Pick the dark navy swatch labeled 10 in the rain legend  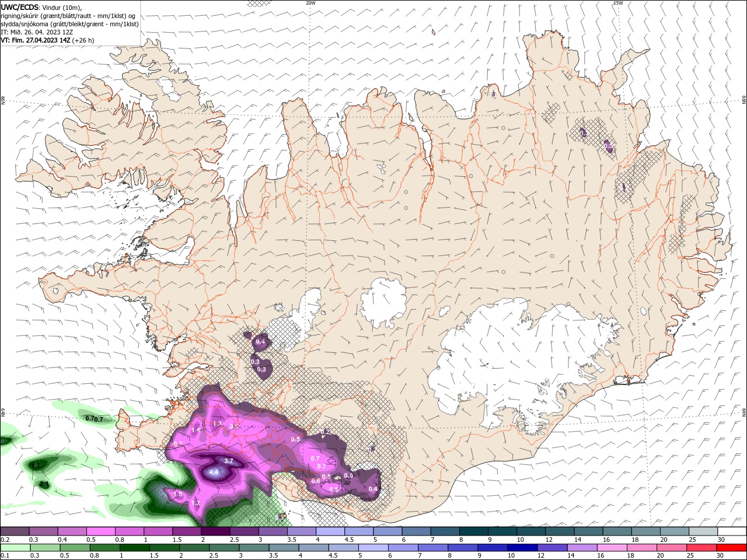(x=522, y=548)
